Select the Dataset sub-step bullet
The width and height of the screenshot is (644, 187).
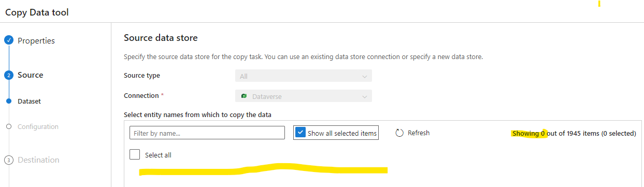pos(8,102)
